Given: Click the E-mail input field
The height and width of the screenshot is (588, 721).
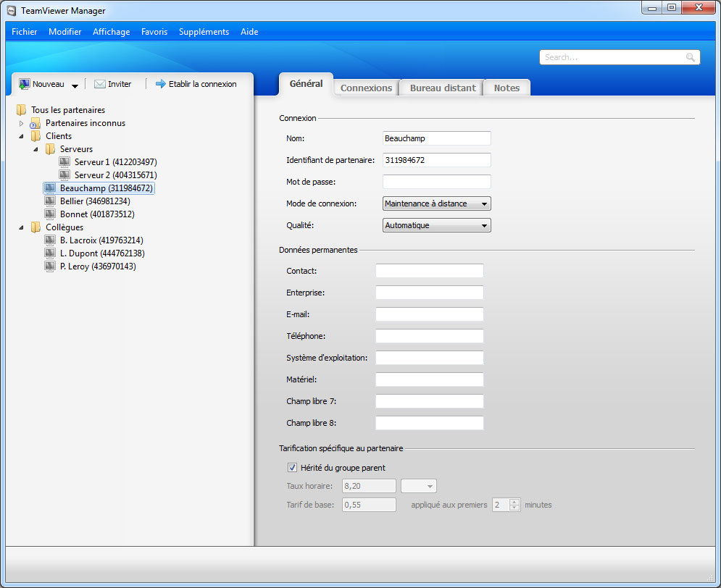Looking at the screenshot, I should click(x=429, y=314).
